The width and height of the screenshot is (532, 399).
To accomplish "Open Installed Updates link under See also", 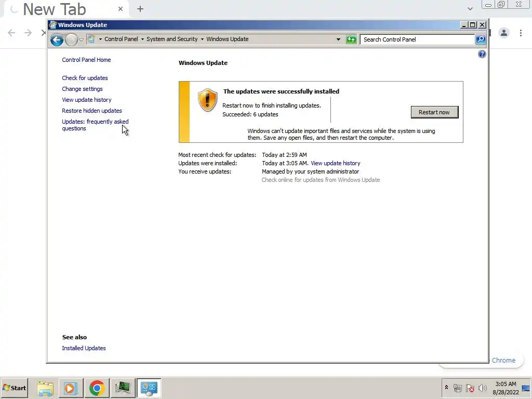I will 84,348.
